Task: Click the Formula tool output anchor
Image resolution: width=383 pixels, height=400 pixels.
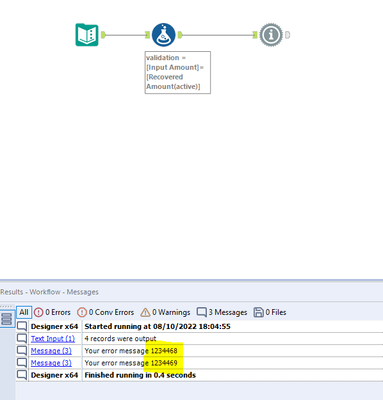Action: coord(180,35)
